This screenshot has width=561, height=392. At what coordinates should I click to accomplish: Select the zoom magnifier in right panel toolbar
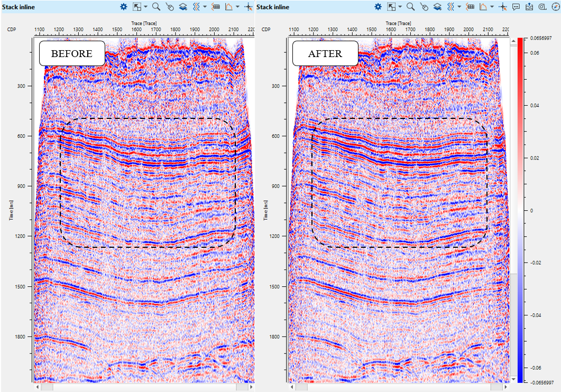click(410, 7)
